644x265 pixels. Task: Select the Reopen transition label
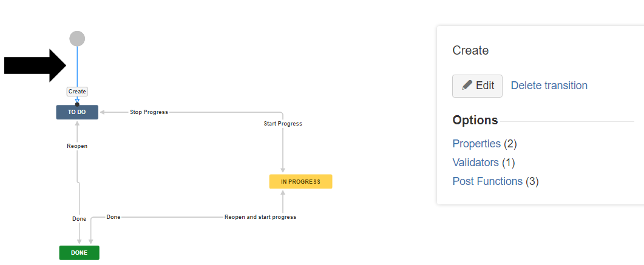(x=77, y=146)
